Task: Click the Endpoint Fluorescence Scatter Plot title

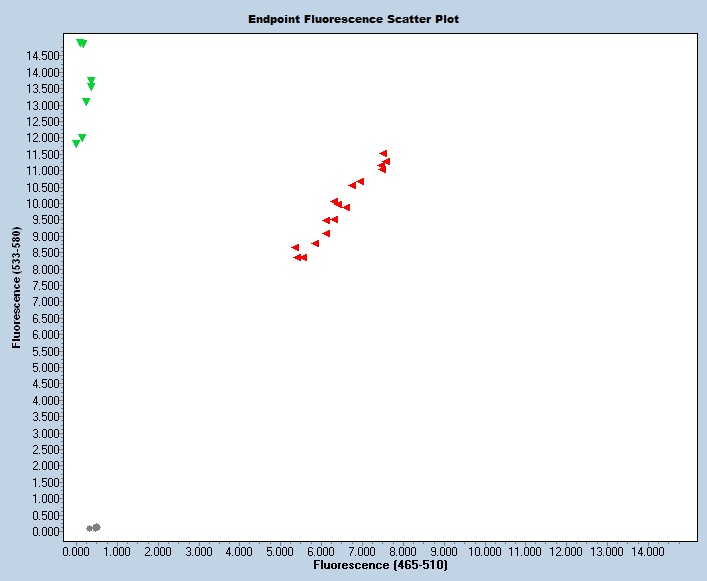Action: [x=354, y=19]
